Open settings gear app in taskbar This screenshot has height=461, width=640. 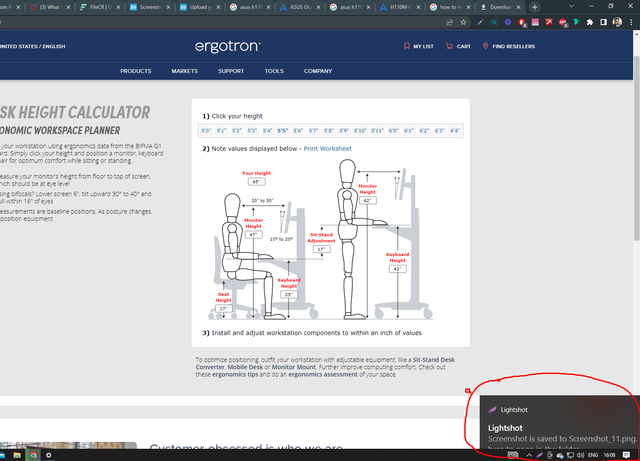pyautogui.click(x=49, y=455)
